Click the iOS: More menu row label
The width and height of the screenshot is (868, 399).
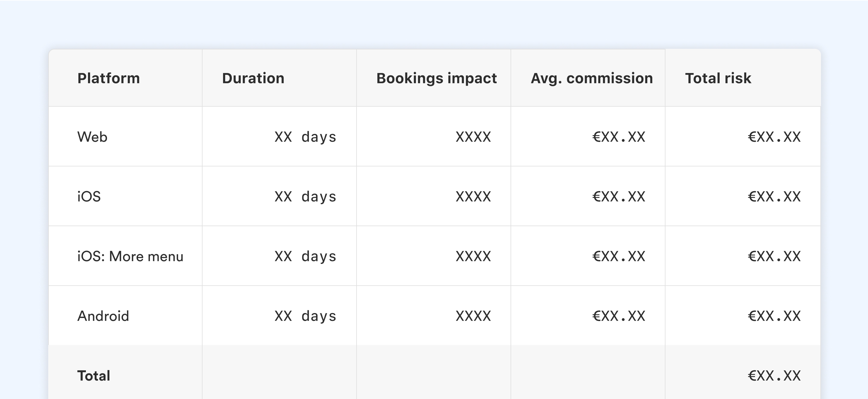point(131,256)
